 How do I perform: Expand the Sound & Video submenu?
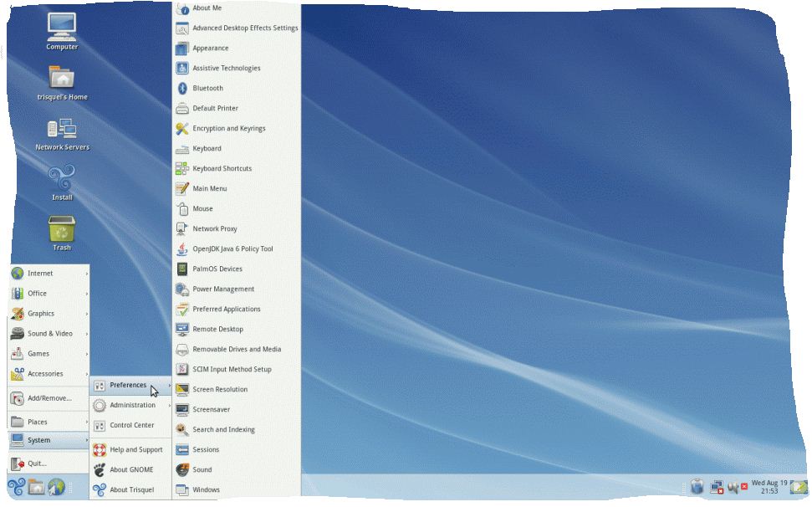(49, 334)
